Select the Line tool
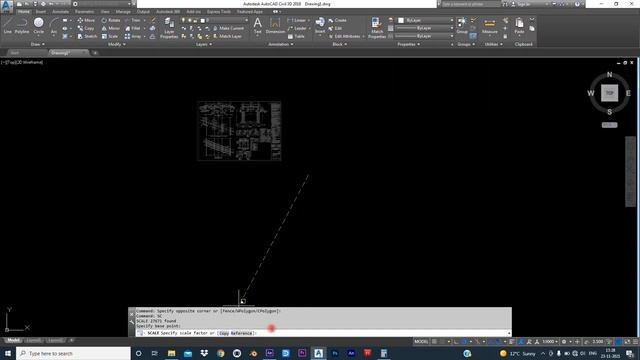This screenshot has width=640, height=360. point(8,26)
